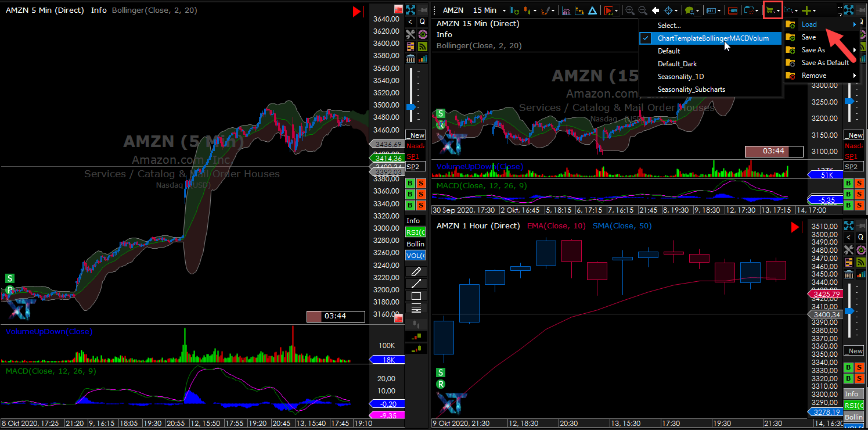This screenshot has width=868, height=430.
Task: Click the Q button in 5 Min sidebar
Action: 422,21
